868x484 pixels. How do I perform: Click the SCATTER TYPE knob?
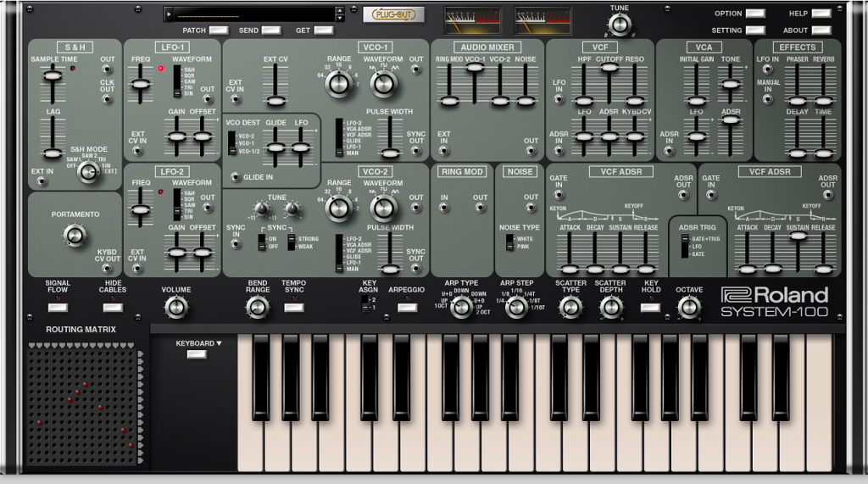[570, 308]
